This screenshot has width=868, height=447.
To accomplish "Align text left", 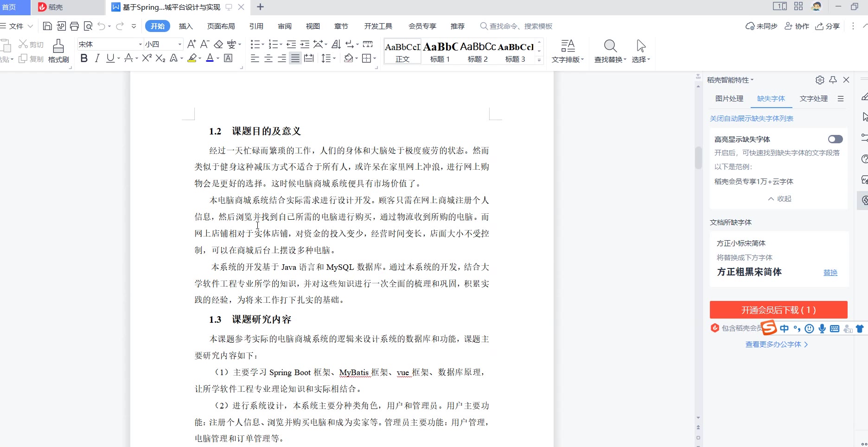I will point(255,58).
